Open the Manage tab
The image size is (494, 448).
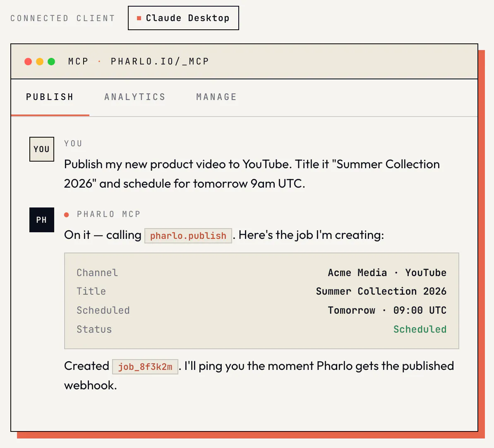[x=216, y=97]
